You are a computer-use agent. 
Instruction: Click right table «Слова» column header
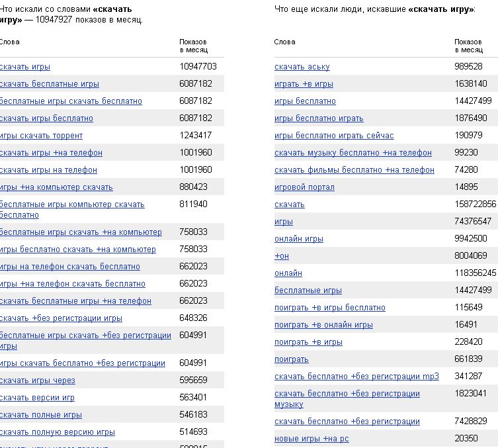(284, 42)
